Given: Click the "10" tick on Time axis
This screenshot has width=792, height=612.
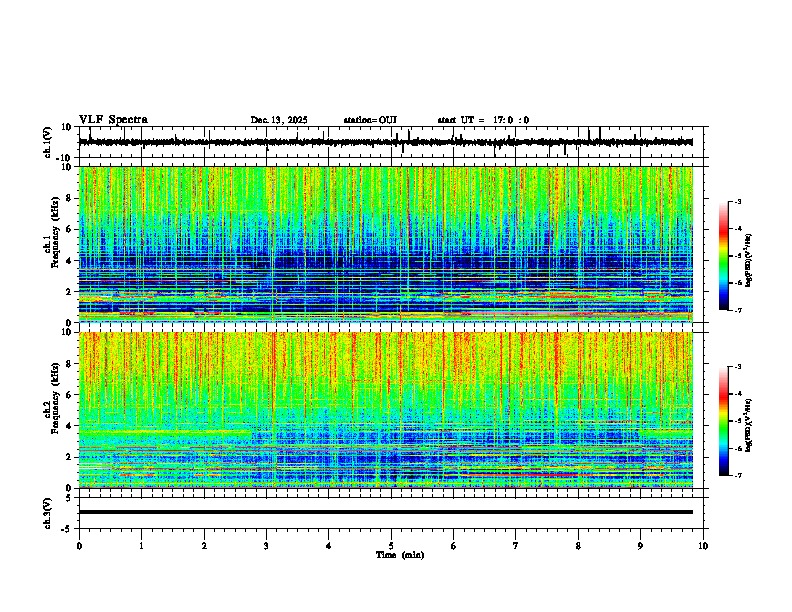Looking at the screenshot, I should (x=703, y=546).
